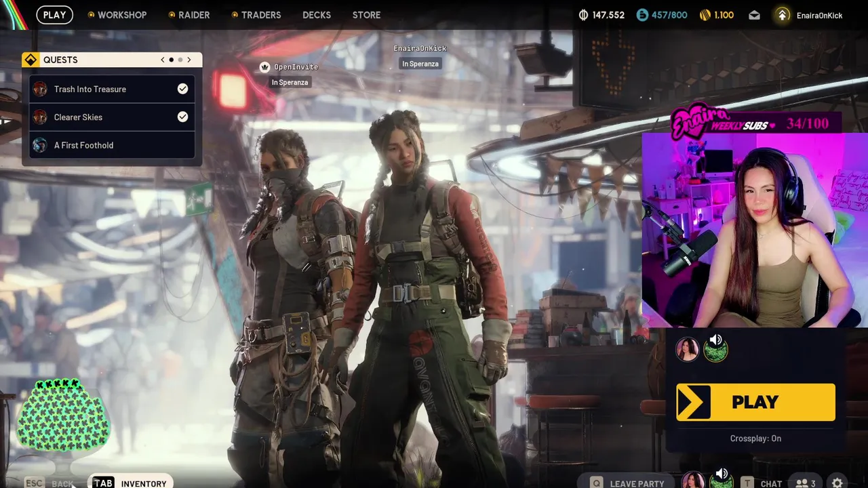Screen dimensions: 868x488
Task: Open the A First Foothold quest
Action: coord(112,145)
